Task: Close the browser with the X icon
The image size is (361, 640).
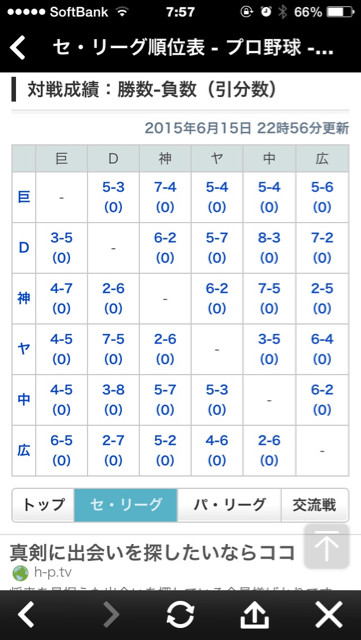Action: click(329, 614)
